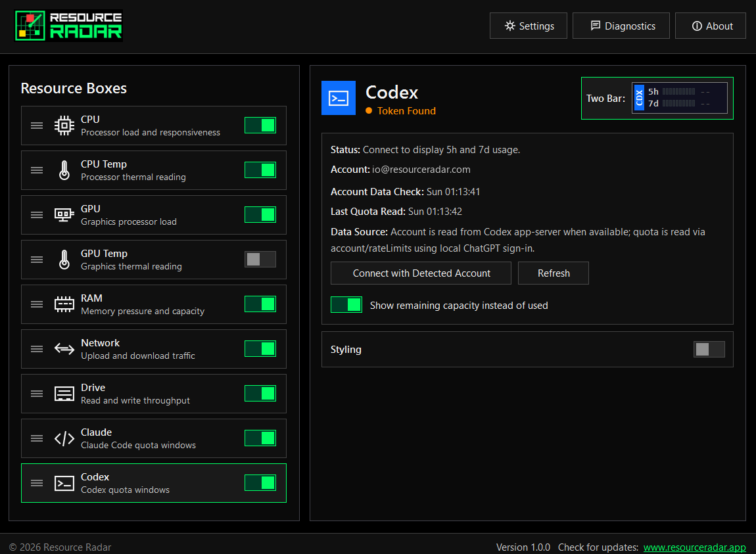The height and width of the screenshot is (554, 756).
Task: Select the Drive resource box row
Action: tap(154, 394)
